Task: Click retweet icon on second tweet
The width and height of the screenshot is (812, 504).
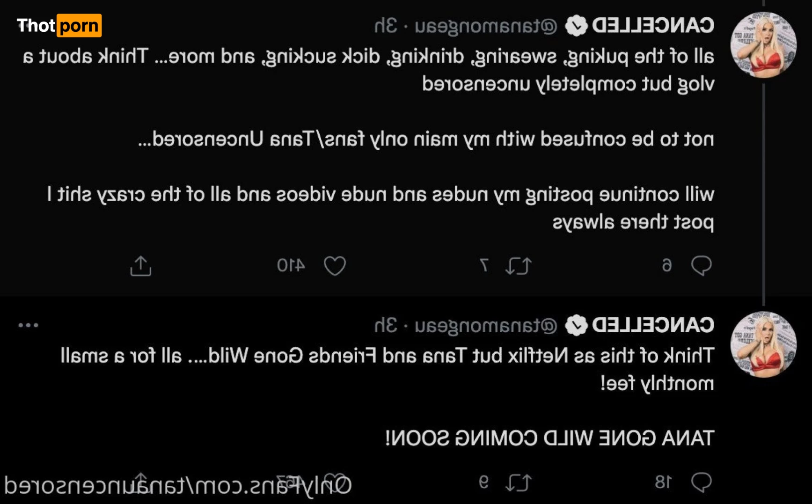Action: (519, 482)
